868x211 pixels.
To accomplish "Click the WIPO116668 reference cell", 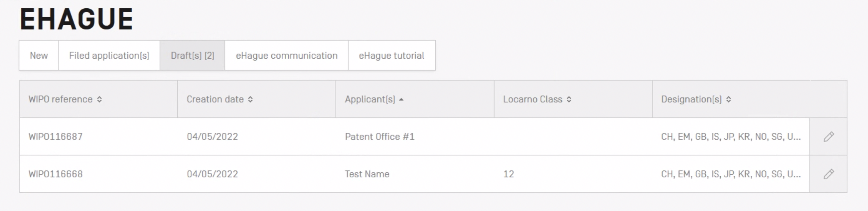I will coord(56,174).
